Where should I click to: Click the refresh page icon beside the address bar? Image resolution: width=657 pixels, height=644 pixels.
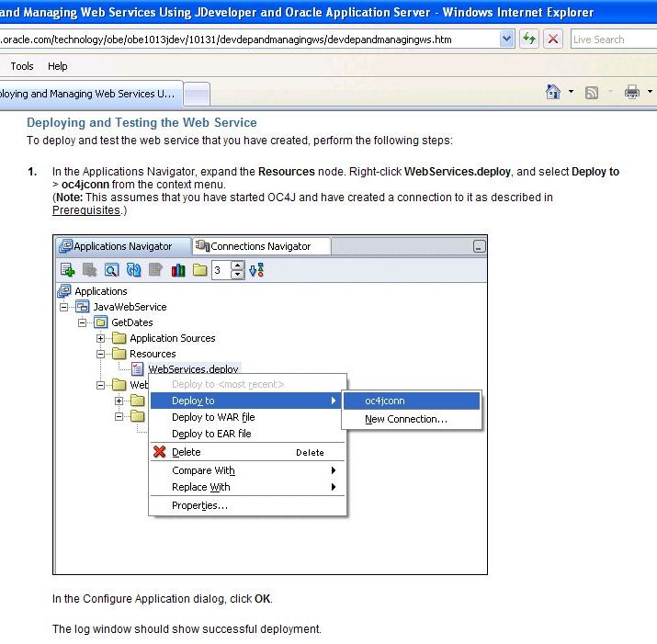point(529,40)
